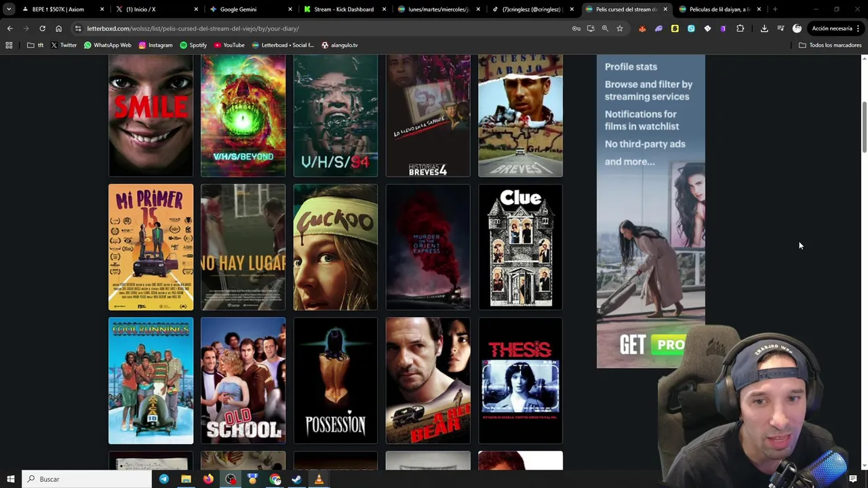Open the Smile movie poster
868x488 pixels.
pyautogui.click(x=151, y=115)
